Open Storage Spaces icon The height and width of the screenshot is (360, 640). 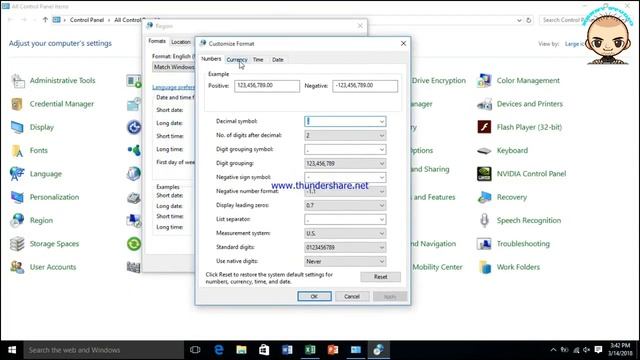coord(17,244)
